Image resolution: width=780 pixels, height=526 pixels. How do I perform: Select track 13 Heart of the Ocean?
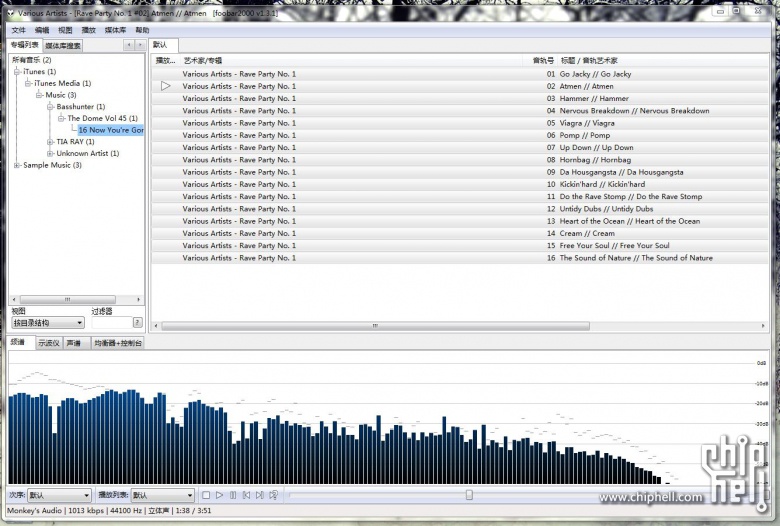460,221
